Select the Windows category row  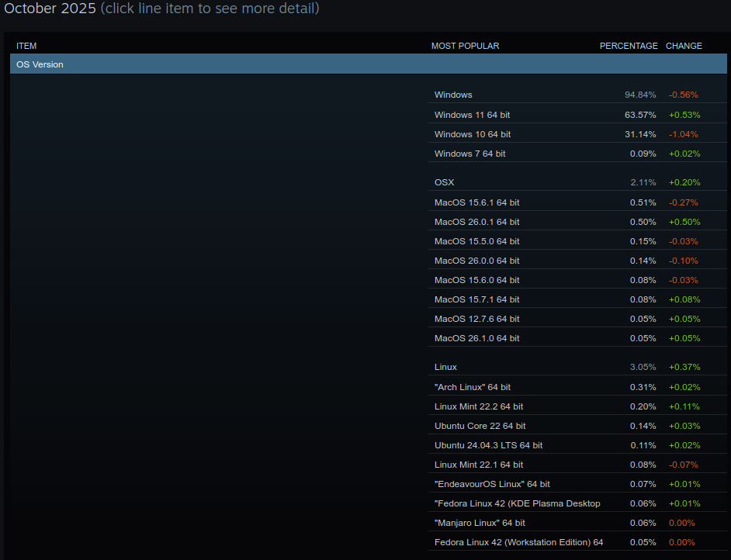[577, 95]
